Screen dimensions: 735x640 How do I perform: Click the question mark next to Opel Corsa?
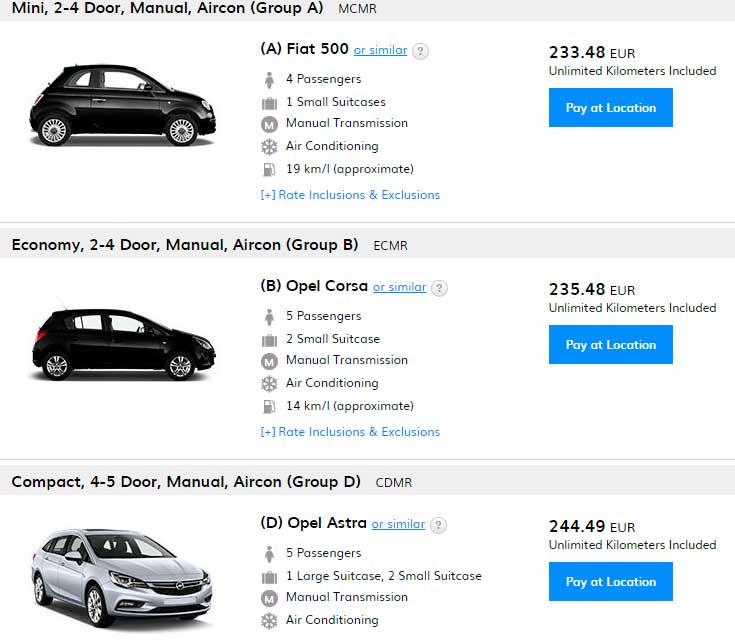click(439, 287)
